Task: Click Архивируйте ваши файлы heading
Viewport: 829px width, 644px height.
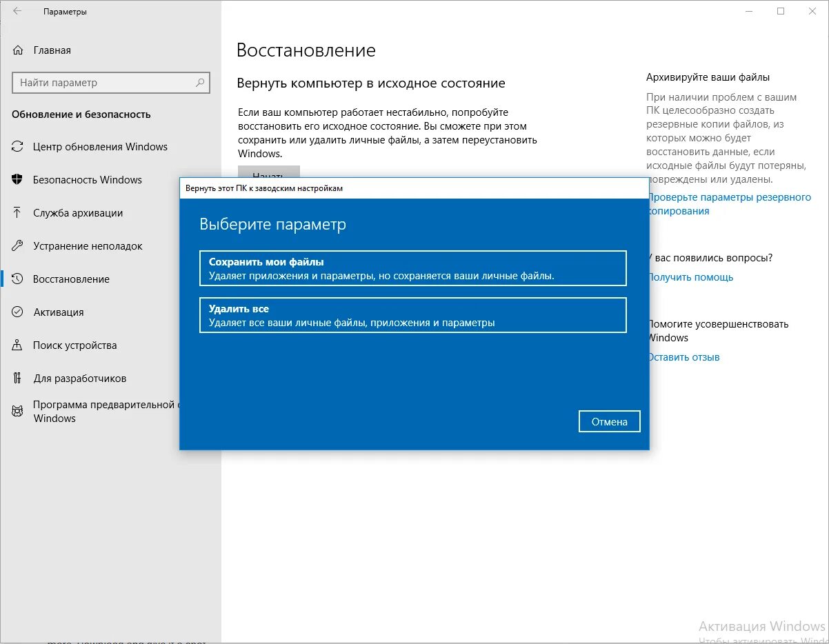Action: pos(708,77)
